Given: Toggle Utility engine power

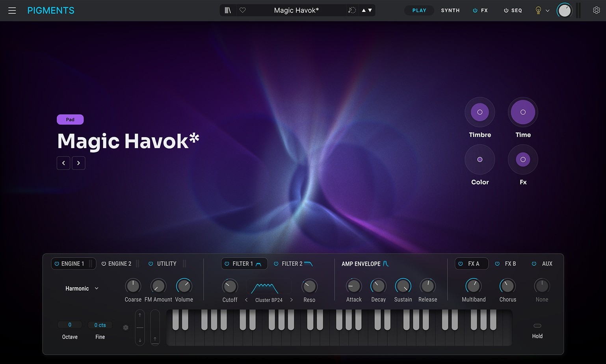Looking at the screenshot, I should point(151,264).
